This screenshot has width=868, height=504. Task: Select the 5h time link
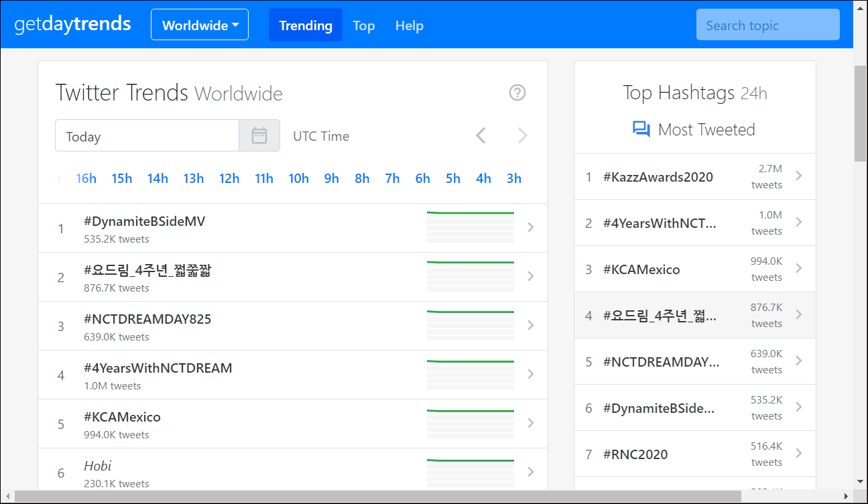click(x=453, y=178)
